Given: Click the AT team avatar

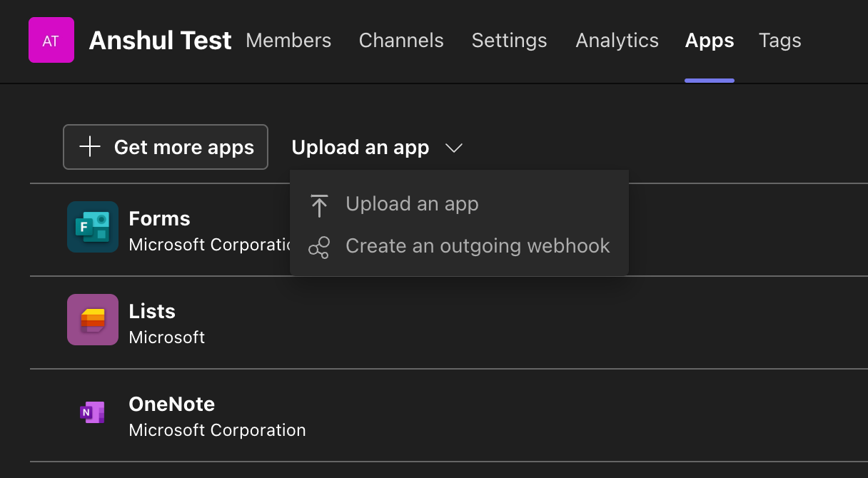Looking at the screenshot, I should pyautogui.click(x=51, y=41).
